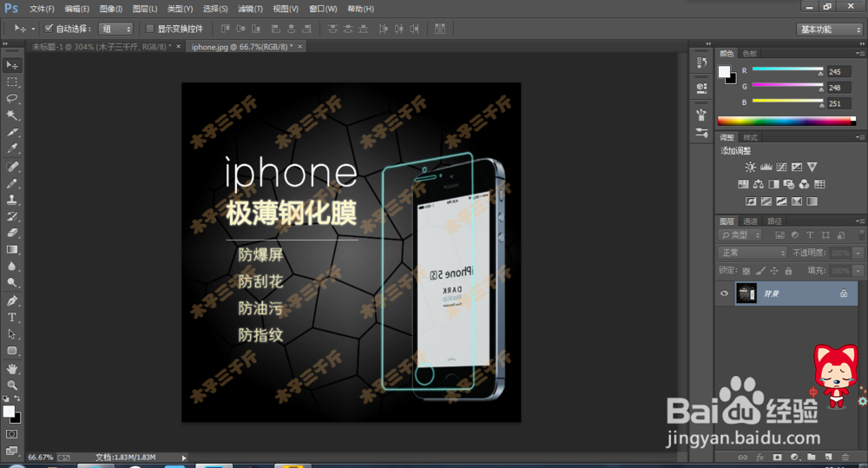Toggle lock position icon
The width and height of the screenshot is (868, 468).
(x=774, y=270)
